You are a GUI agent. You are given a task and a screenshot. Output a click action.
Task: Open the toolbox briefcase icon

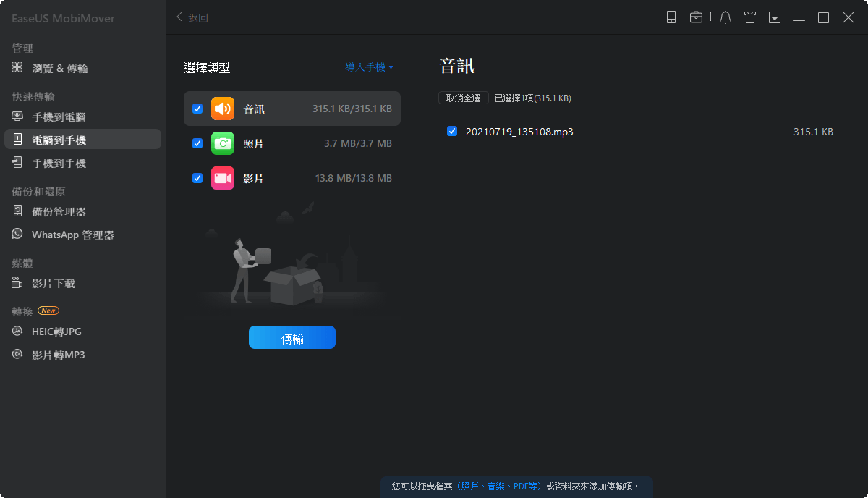[x=696, y=17]
